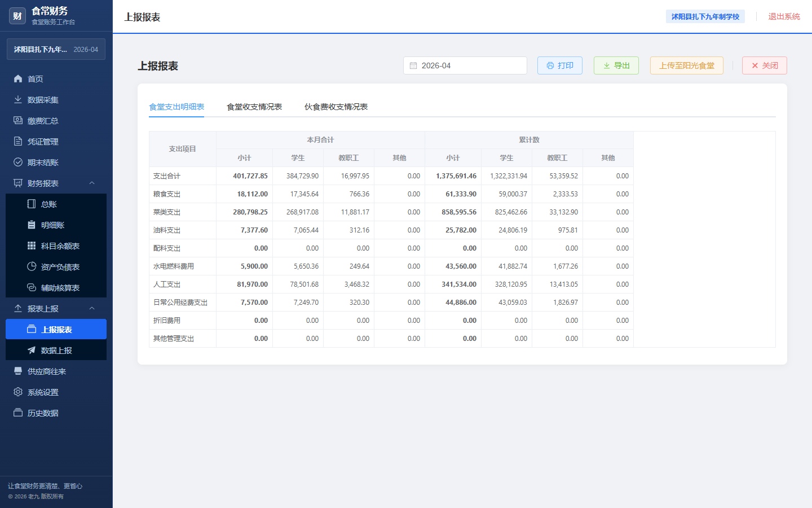Open 首页 menu item
Viewport: 812px width, 508px height.
click(x=56, y=78)
